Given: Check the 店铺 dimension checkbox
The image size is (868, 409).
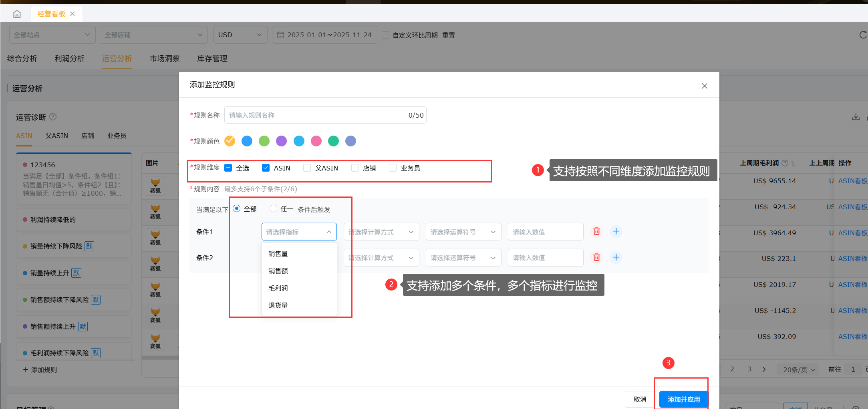Looking at the screenshot, I should coord(355,168).
